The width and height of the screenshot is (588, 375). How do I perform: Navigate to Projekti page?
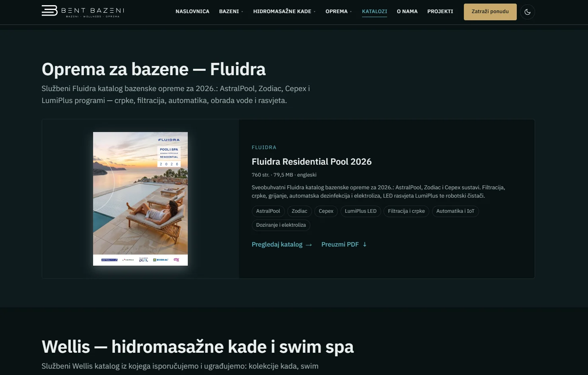click(x=440, y=12)
